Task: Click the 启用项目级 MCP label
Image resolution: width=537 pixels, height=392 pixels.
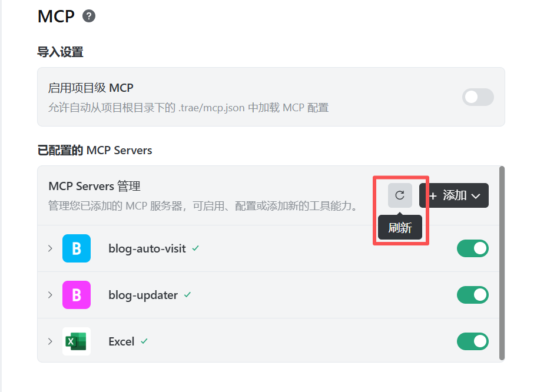Action: tap(91, 88)
